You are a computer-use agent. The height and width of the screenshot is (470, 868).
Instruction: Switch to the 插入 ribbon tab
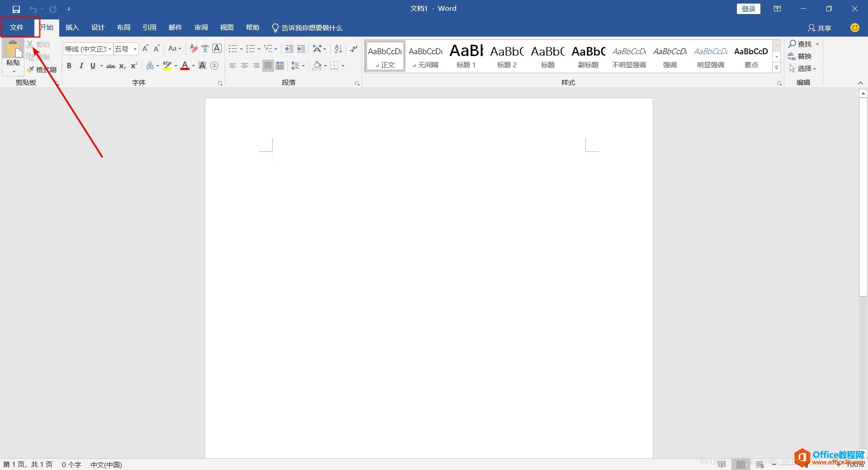coord(72,28)
